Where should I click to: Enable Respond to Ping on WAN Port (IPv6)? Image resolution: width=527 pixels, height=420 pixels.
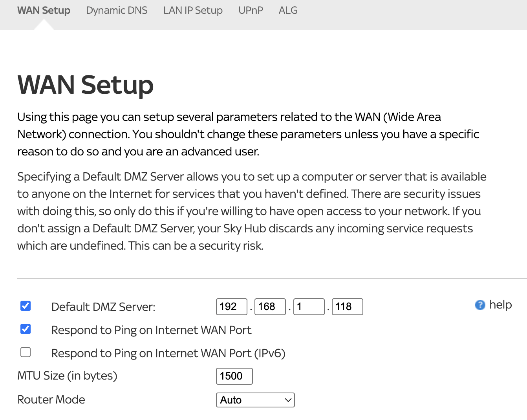click(x=25, y=352)
